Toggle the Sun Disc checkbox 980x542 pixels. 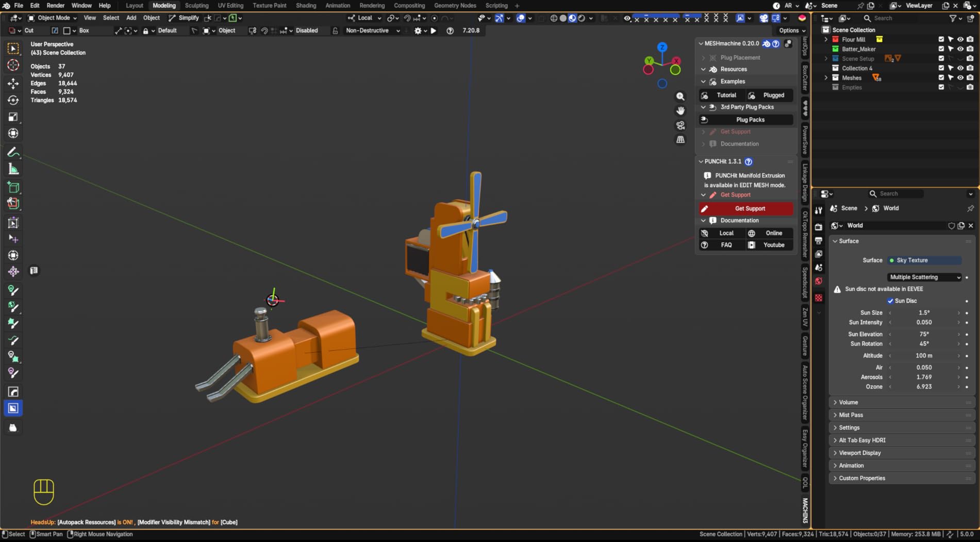pyautogui.click(x=890, y=301)
